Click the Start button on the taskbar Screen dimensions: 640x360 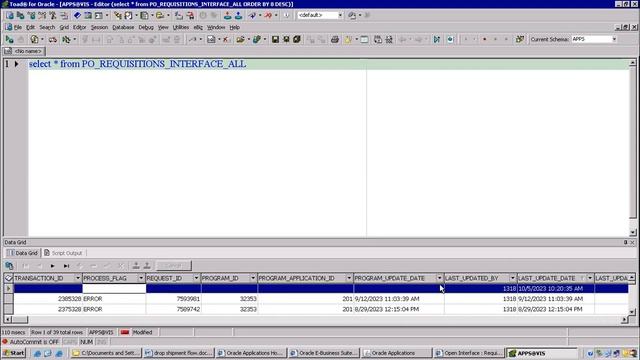pos(14,353)
